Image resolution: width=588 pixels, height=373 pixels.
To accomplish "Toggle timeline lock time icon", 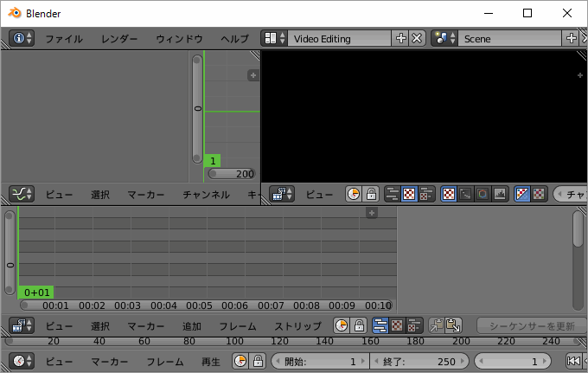I will pyautogui.click(x=258, y=361).
